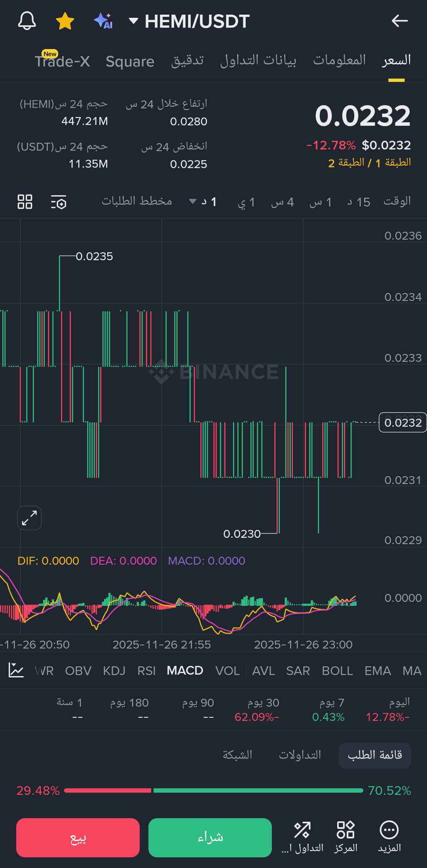
Task: Tap the notification bell icon
Action: (x=27, y=21)
